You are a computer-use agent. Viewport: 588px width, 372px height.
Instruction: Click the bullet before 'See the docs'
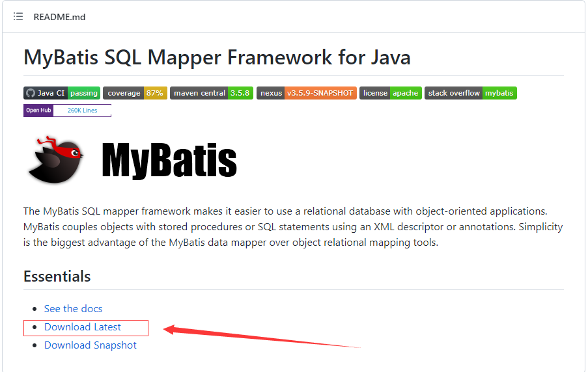point(35,309)
